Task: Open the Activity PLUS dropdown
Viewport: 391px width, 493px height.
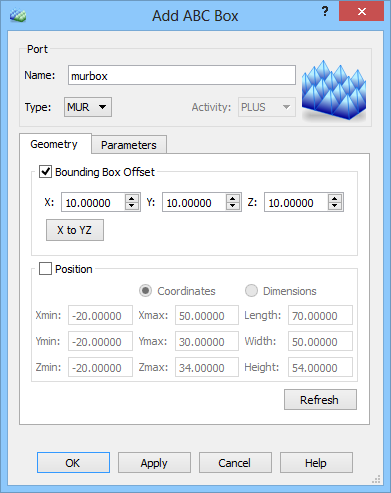Action: tap(267, 107)
